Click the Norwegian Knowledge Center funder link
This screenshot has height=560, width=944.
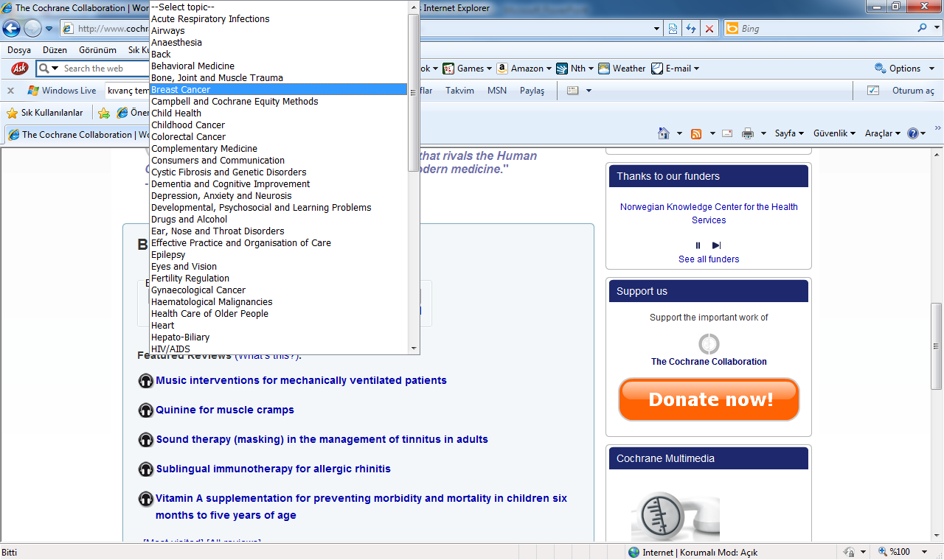click(x=709, y=214)
